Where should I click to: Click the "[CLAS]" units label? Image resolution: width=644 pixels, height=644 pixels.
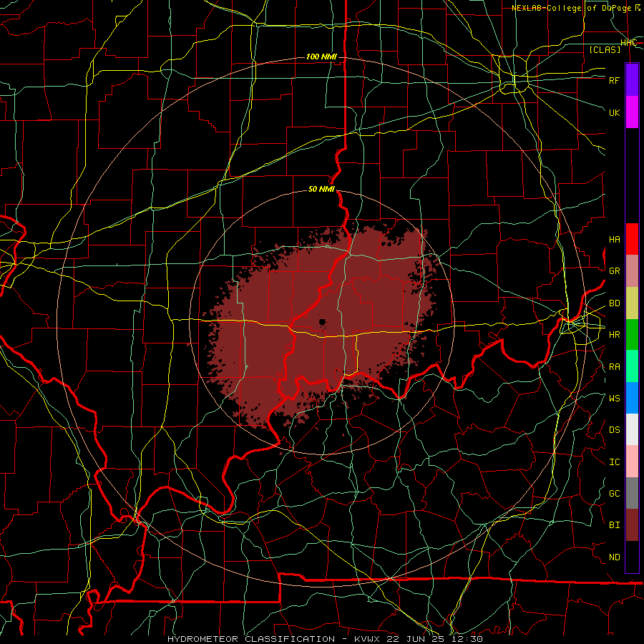[605, 49]
